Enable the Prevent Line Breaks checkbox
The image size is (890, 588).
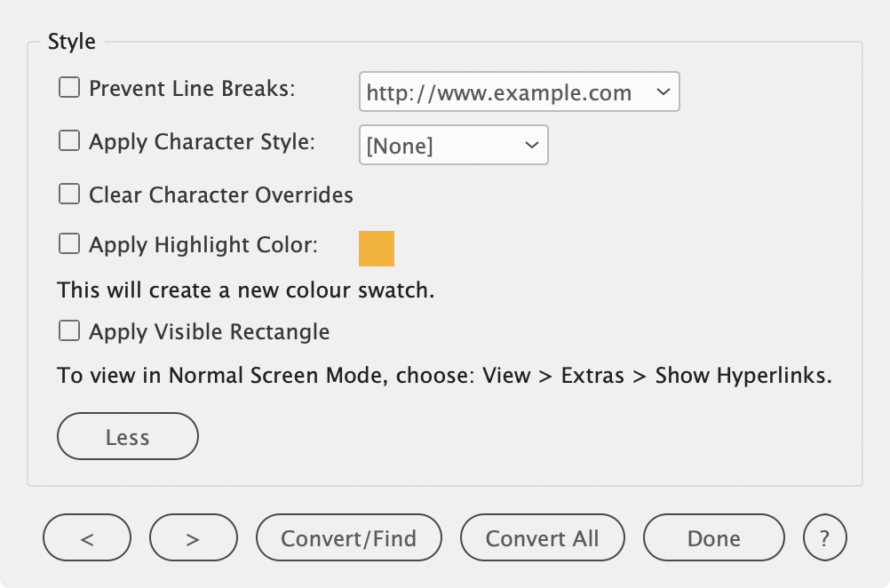[69, 88]
